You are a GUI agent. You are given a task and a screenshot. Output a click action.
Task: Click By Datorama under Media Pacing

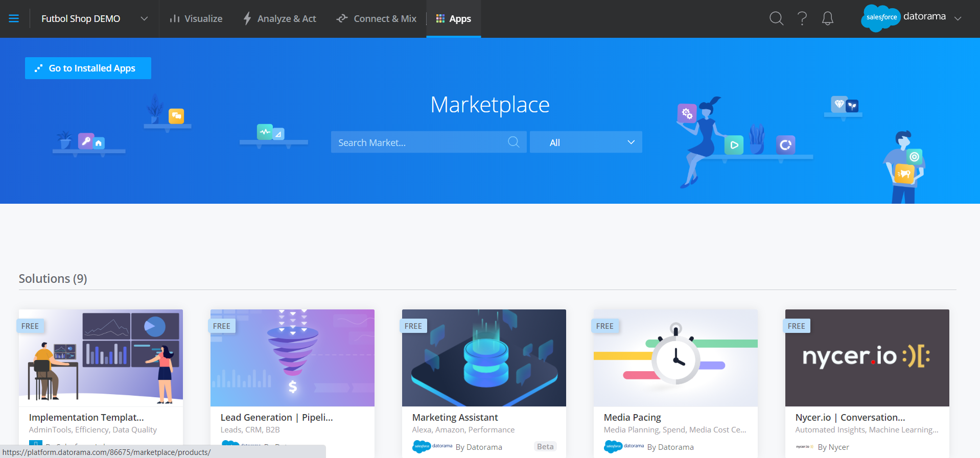point(670,447)
